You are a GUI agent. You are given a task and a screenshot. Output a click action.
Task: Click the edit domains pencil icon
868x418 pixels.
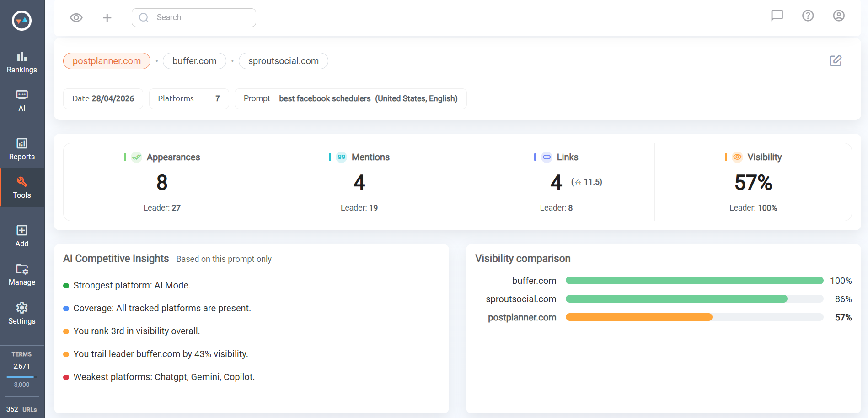click(x=836, y=60)
